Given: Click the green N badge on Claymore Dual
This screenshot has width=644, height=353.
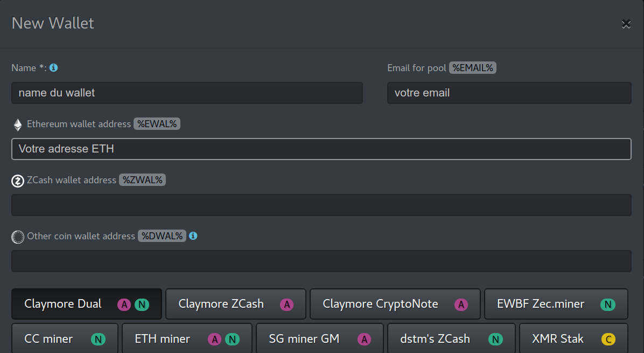Looking at the screenshot, I should [142, 304].
